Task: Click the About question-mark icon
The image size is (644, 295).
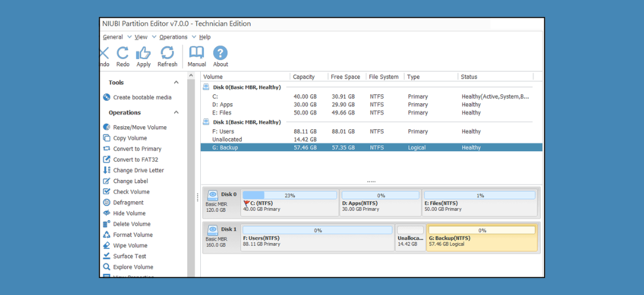Action: pyautogui.click(x=220, y=53)
